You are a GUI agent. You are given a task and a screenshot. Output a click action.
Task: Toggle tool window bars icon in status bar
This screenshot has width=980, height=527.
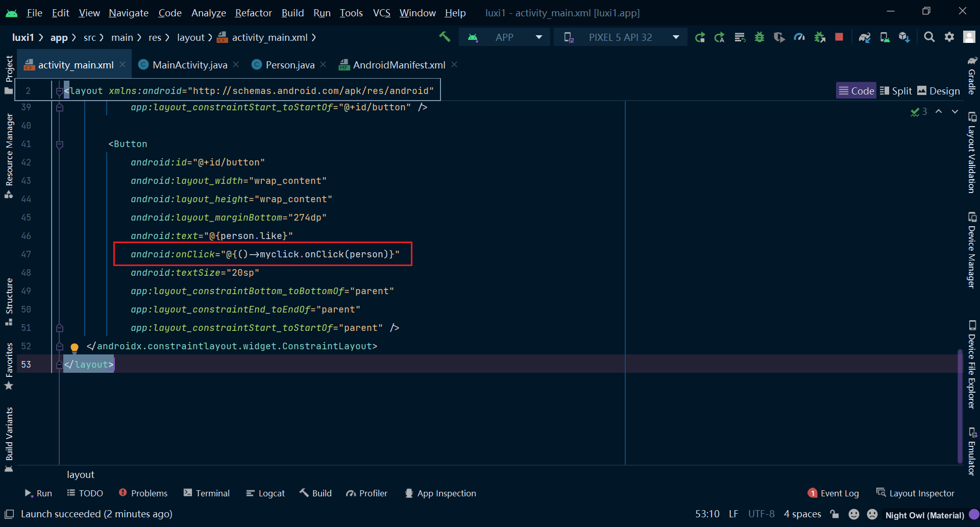click(9, 514)
